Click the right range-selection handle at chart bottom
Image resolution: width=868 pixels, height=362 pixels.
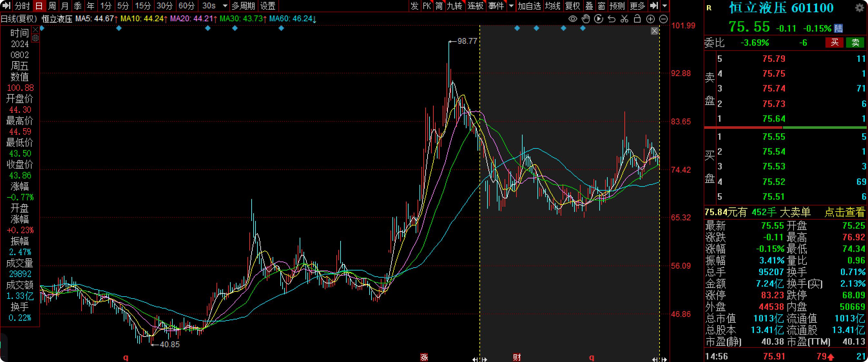[x=660, y=359]
